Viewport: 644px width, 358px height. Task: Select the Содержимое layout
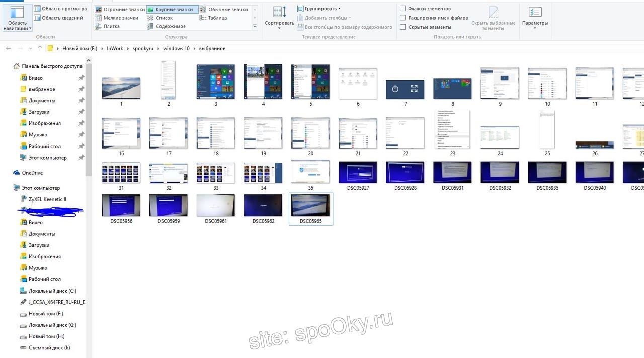(167, 26)
